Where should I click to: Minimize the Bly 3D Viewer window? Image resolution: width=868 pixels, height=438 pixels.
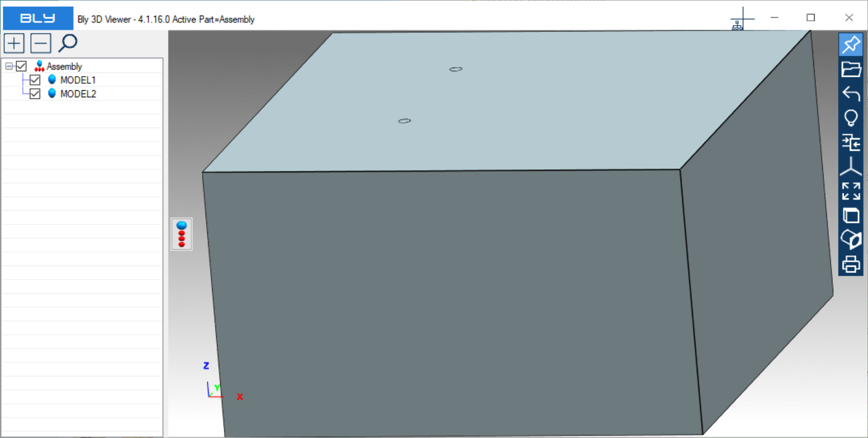(774, 18)
